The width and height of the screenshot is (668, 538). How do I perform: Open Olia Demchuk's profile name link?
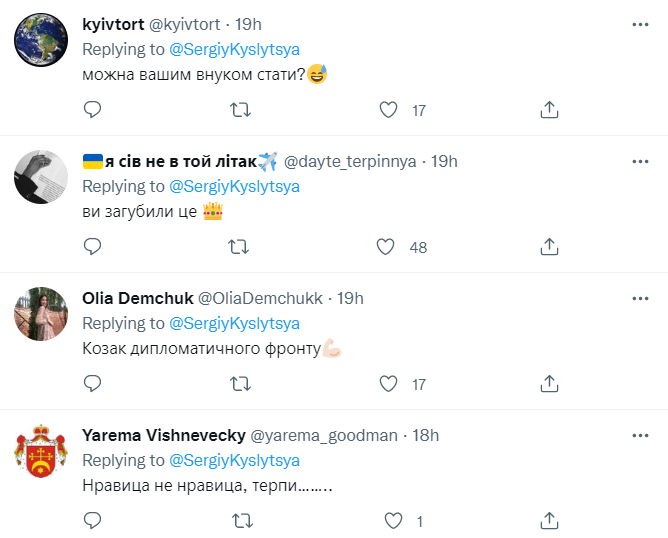click(x=138, y=298)
